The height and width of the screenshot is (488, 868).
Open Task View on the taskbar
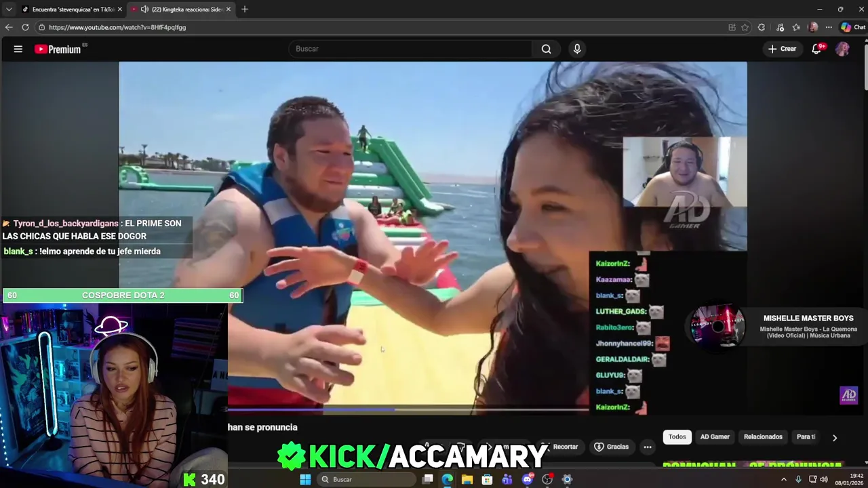point(428,479)
